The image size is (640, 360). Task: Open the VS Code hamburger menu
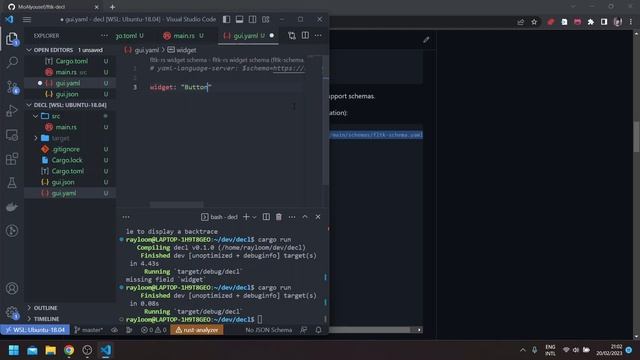click(27, 19)
